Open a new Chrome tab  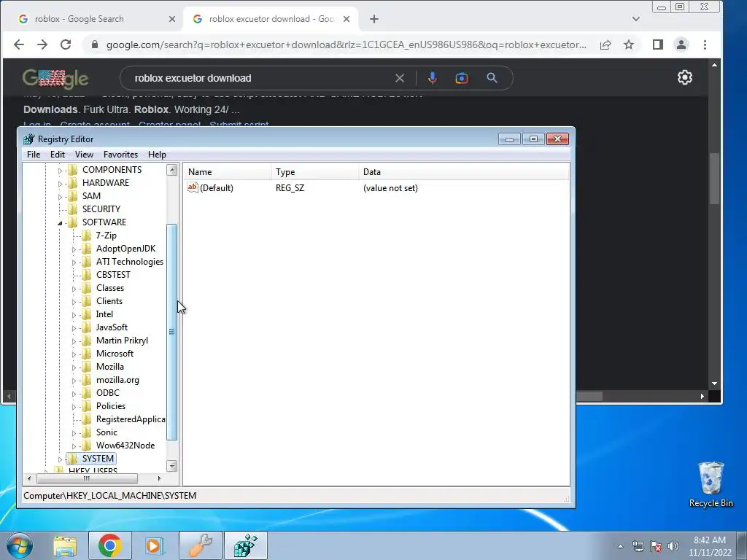[x=374, y=19]
